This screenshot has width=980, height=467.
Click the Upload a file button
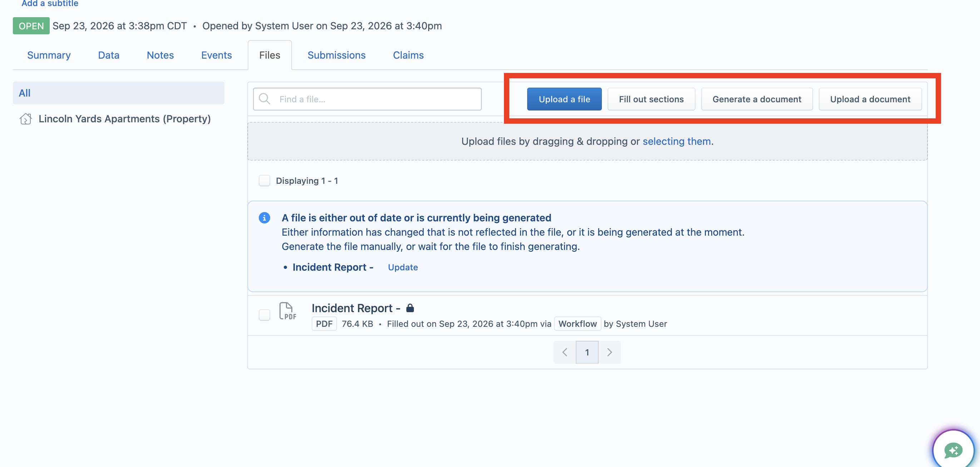tap(564, 99)
